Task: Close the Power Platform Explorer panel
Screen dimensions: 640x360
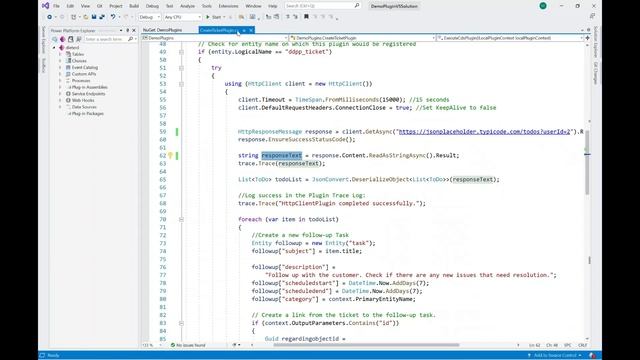Action: 134,31
